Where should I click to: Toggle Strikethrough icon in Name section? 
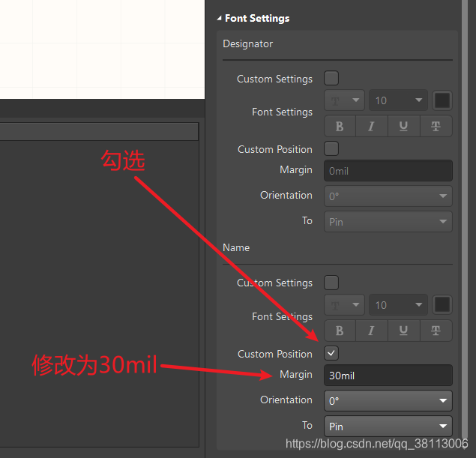pos(436,331)
